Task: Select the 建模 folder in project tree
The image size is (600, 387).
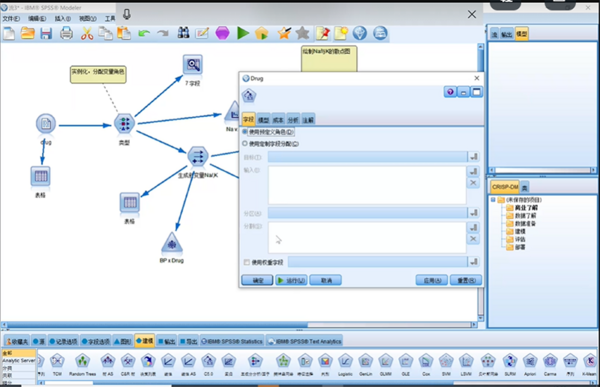Action: coord(520,231)
